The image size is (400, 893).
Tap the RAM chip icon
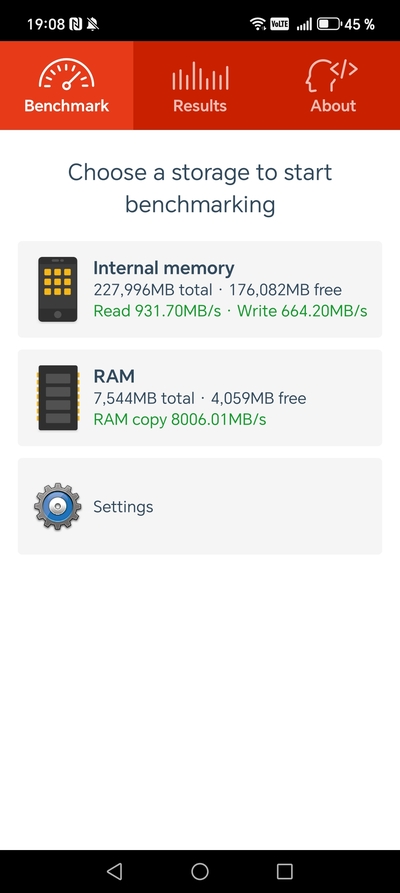pyautogui.click(x=58, y=398)
